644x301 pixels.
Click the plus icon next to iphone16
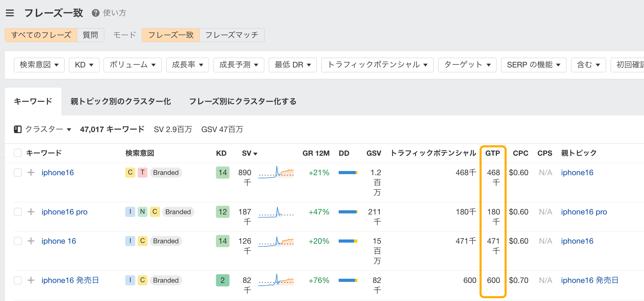pos(31,173)
